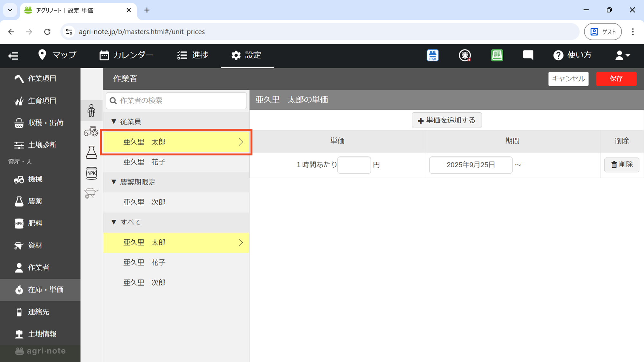Close the アグリノート browser tab
Viewport: 644px width, 362px height.
click(x=129, y=10)
